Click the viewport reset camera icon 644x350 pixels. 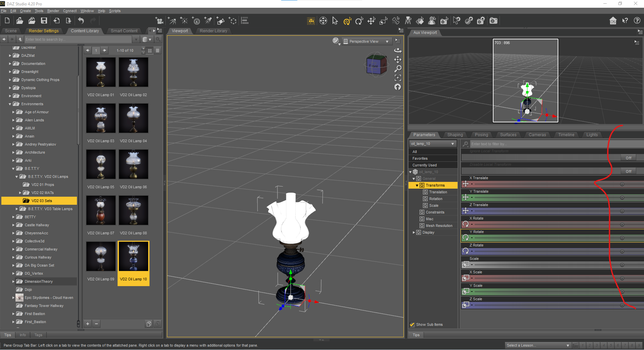(398, 87)
